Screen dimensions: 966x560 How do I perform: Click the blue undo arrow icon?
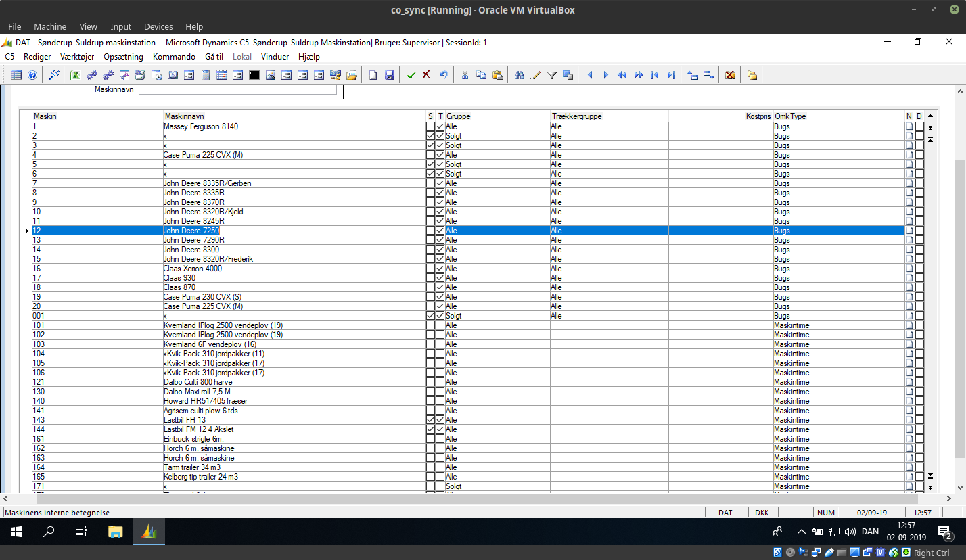[x=443, y=75]
